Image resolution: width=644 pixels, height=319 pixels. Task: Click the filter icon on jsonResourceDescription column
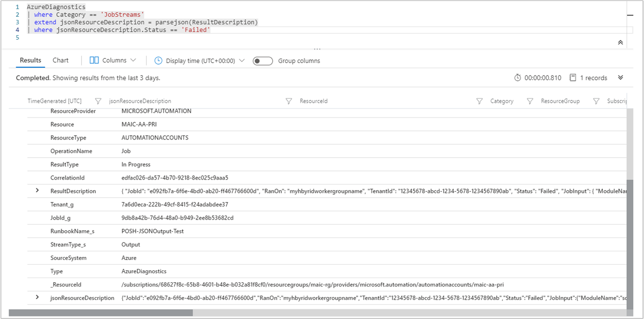(289, 101)
